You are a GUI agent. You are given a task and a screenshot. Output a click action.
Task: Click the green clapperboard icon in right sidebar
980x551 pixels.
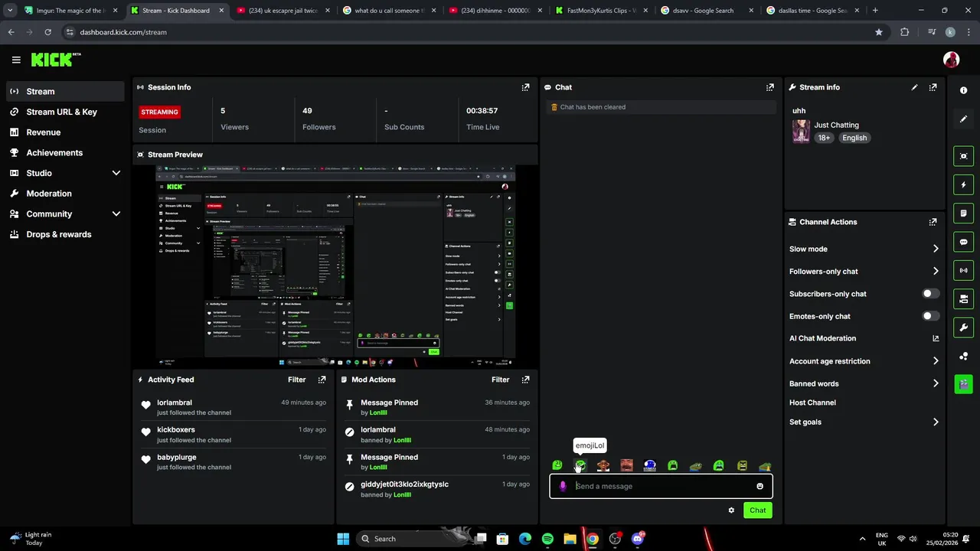(963, 384)
